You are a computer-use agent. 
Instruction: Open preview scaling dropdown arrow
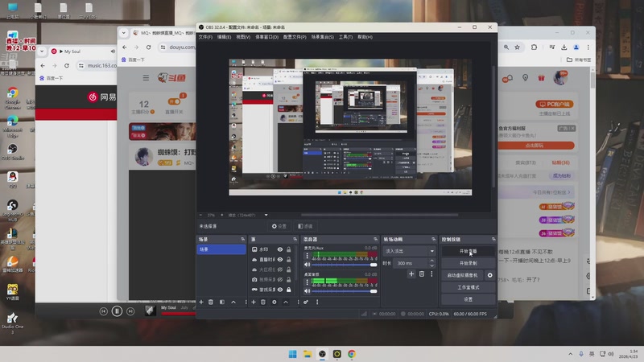(x=266, y=215)
